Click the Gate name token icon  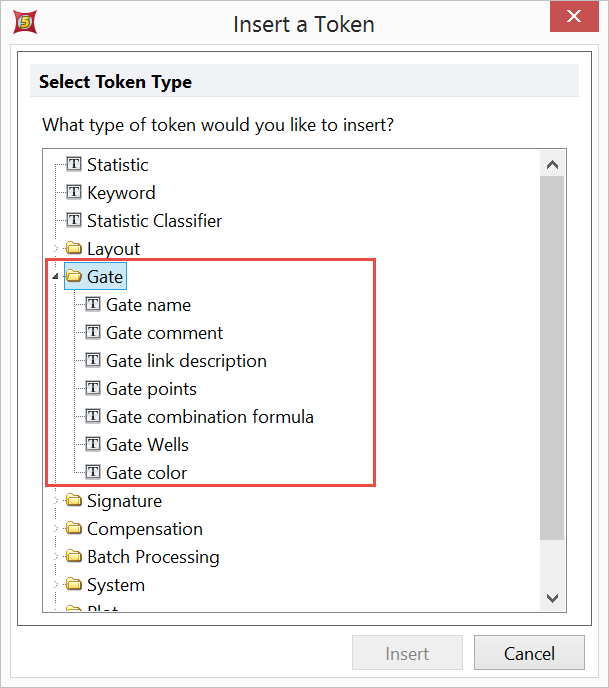93,304
